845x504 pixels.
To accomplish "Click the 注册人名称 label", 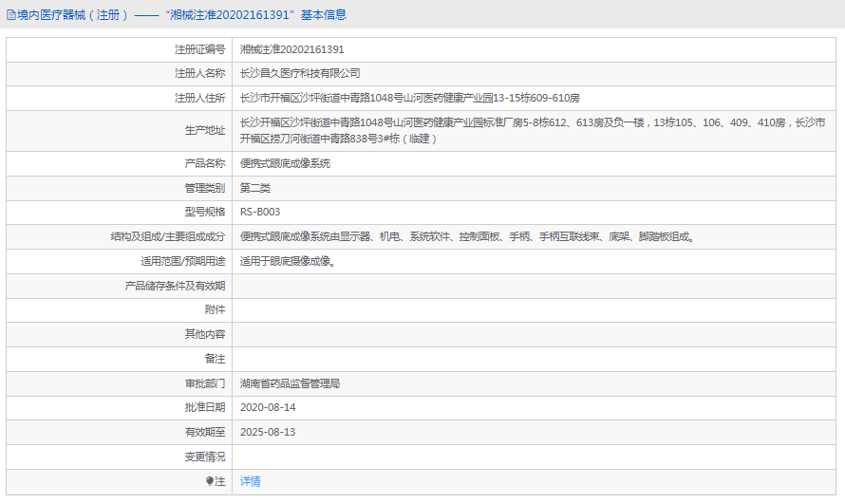I will pyautogui.click(x=199, y=73).
